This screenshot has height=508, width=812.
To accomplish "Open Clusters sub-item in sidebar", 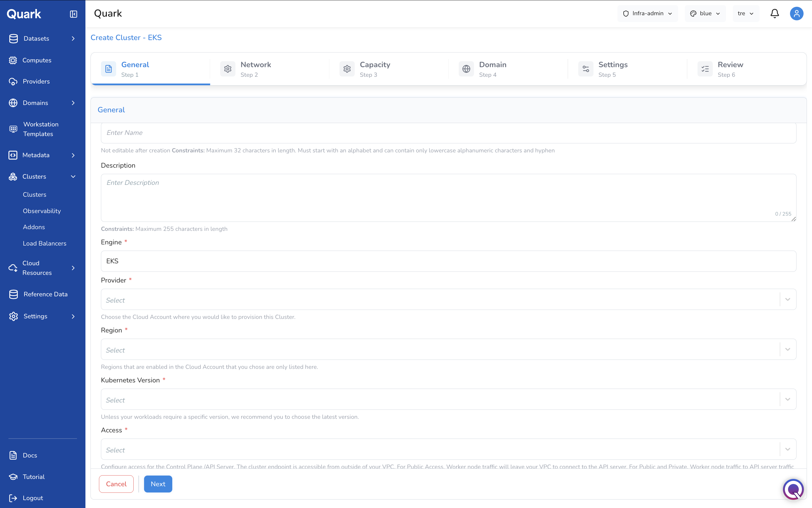I will pyautogui.click(x=35, y=194).
